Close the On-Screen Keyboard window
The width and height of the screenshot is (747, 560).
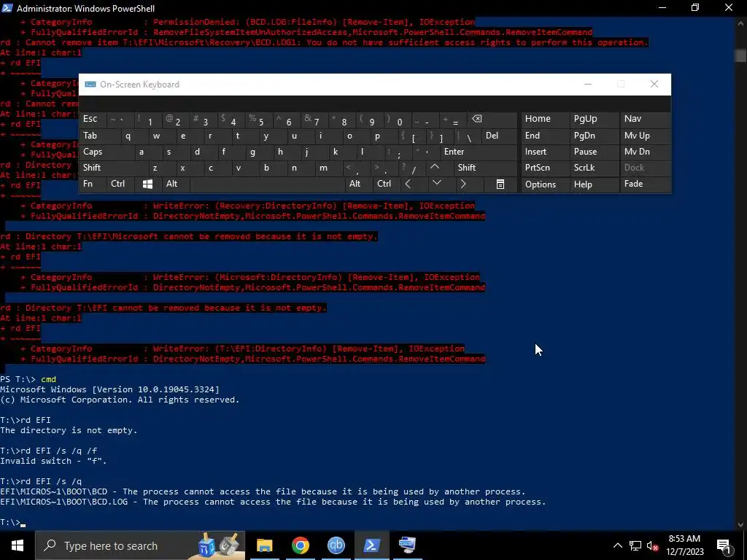[x=654, y=85]
